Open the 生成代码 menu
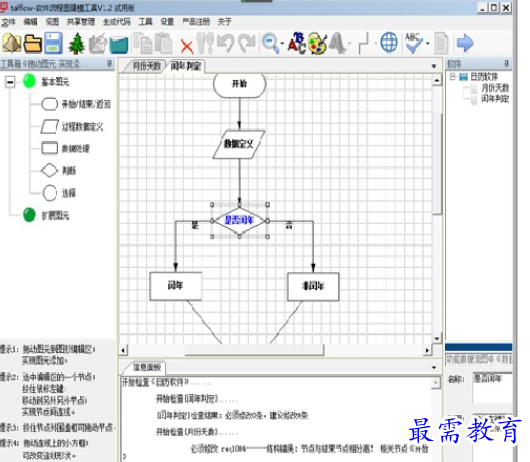Image resolution: width=530 pixels, height=462 pixels. [x=117, y=22]
